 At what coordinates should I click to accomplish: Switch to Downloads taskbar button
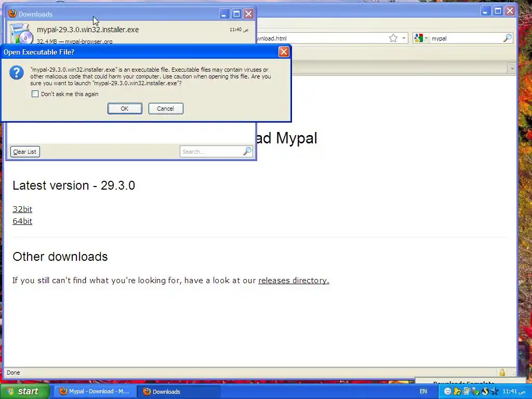click(179, 391)
